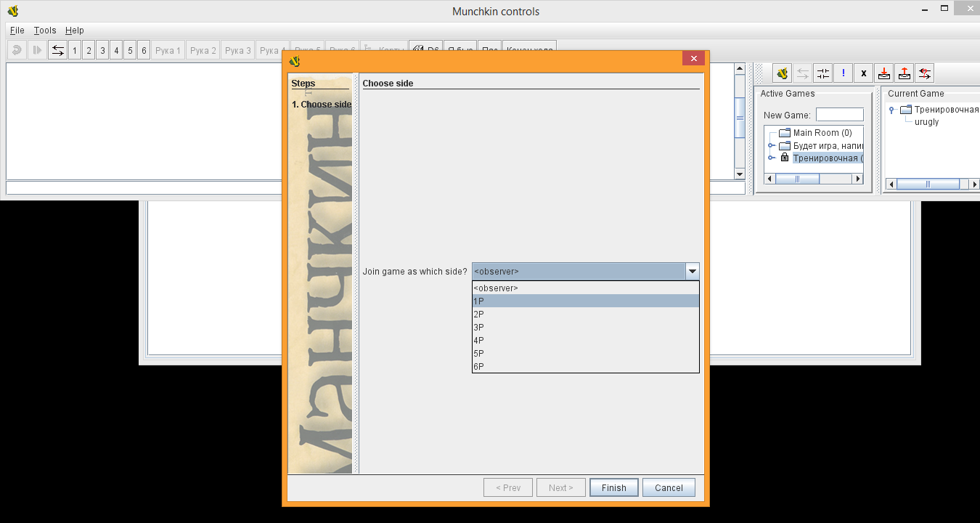This screenshot has width=980, height=523.
Task: Click the tray icon with red up arrow
Action: (904, 73)
